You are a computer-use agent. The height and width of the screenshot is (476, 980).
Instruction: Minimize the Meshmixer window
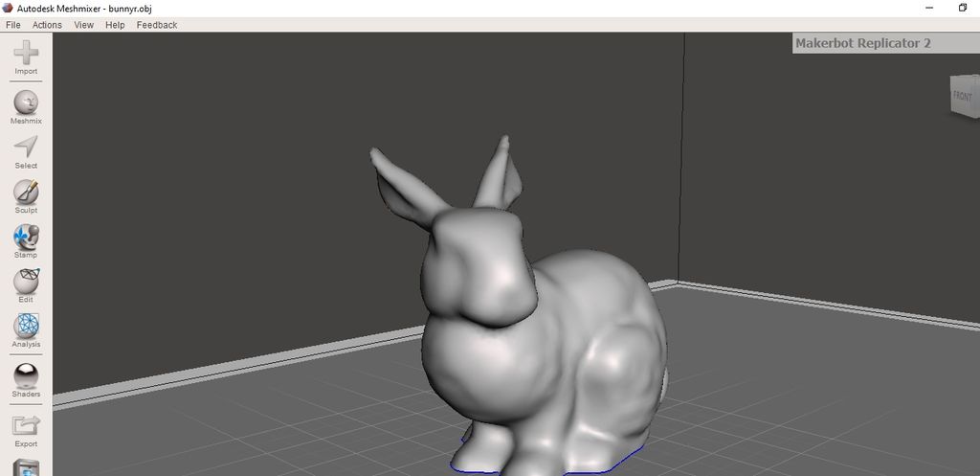coord(928,8)
